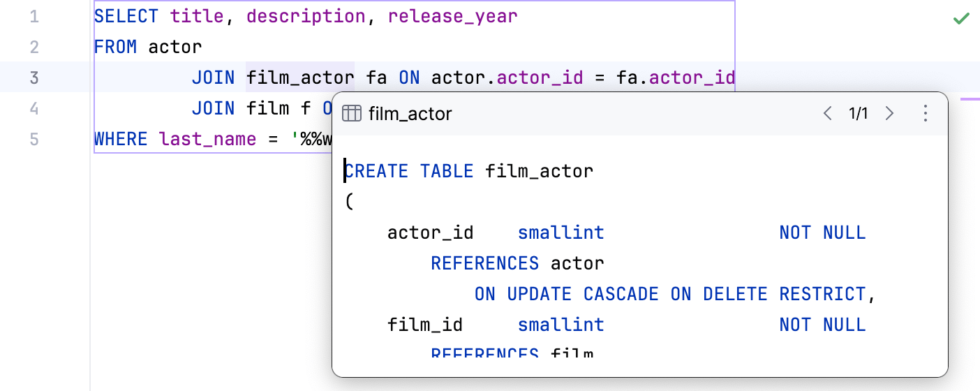The height and width of the screenshot is (391, 980).
Task: Click film_id column in popup definition
Action: 425,325
